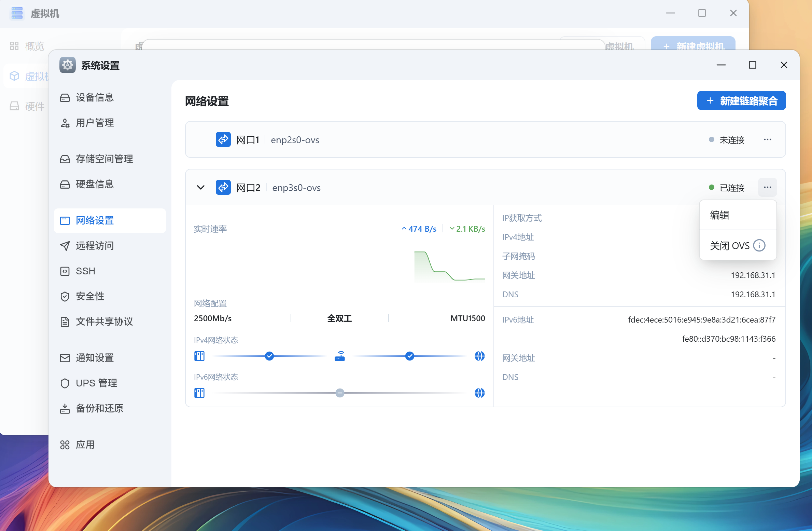
Task: Click the 网口1 network adapter icon
Action: tap(223, 139)
